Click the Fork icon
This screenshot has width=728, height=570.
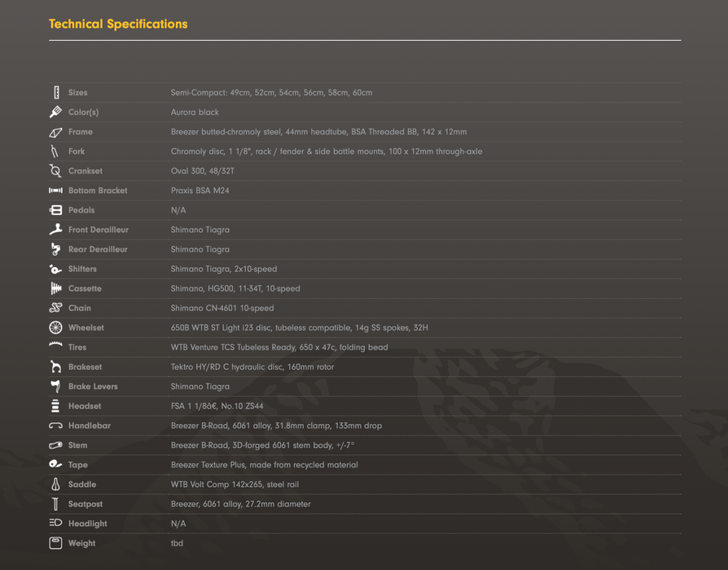tap(55, 151)
